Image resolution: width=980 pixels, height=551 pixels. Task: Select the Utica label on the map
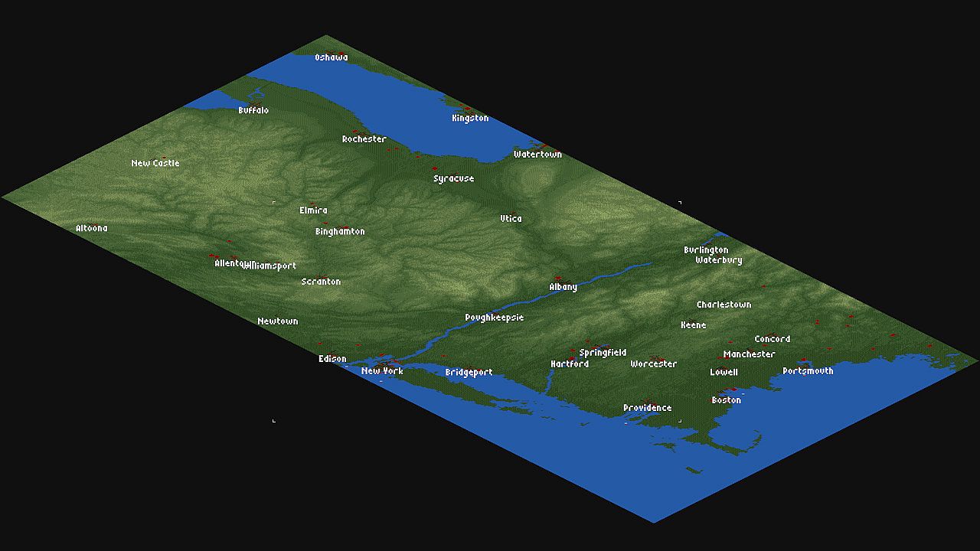(x=511, y=219)
